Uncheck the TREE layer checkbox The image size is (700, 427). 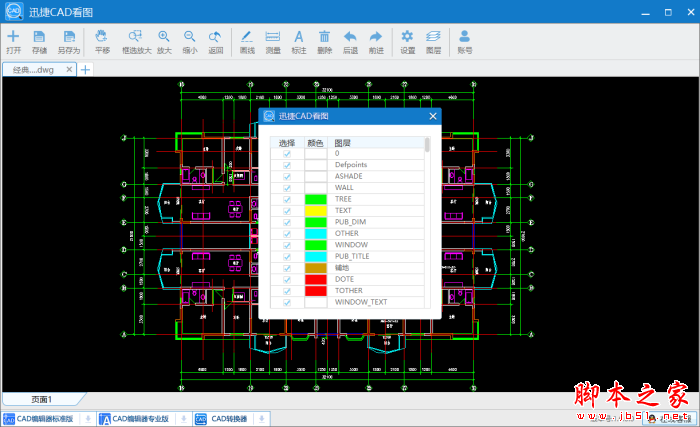287,199
